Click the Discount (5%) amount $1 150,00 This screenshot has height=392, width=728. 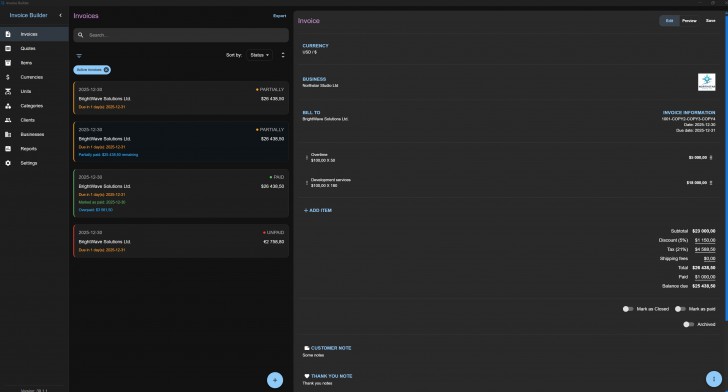pos(705,240)
